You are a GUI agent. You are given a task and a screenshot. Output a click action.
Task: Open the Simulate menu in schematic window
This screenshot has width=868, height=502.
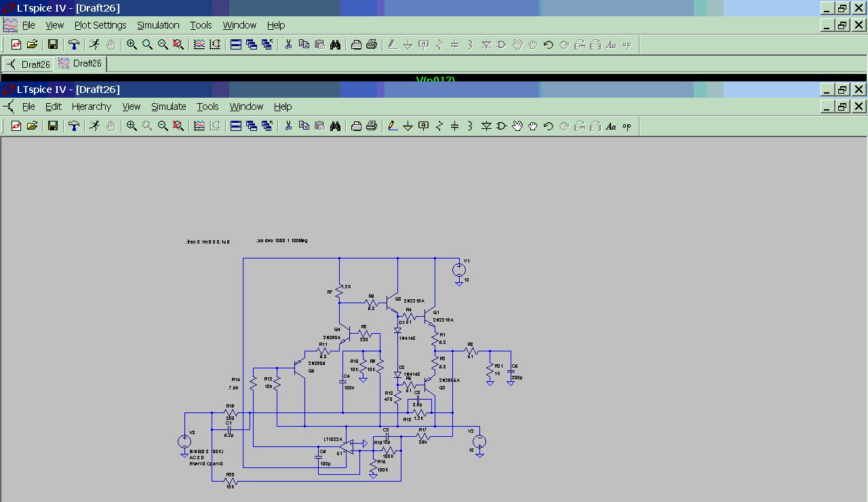click(168, 107)
